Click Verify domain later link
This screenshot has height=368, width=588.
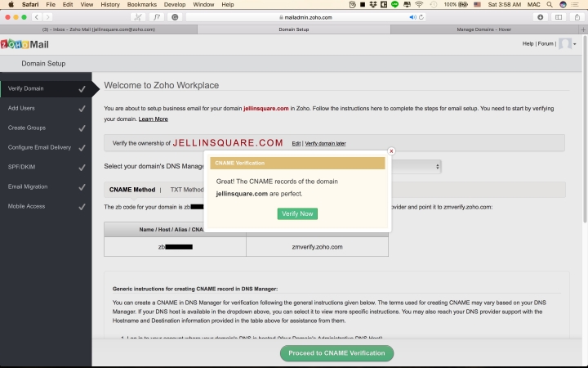point(325,143)
